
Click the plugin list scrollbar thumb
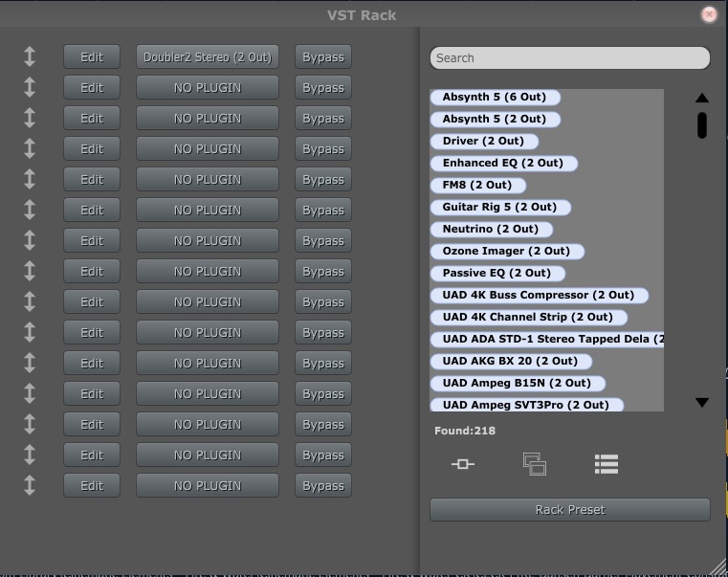(x=702, y=125)
